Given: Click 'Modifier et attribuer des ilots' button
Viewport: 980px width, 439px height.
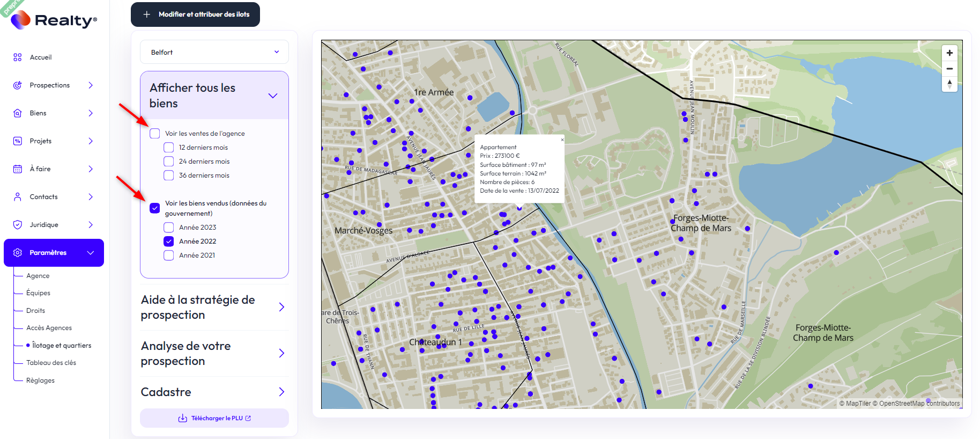Looking at the screenshot, I should click(x=196, y=14).
